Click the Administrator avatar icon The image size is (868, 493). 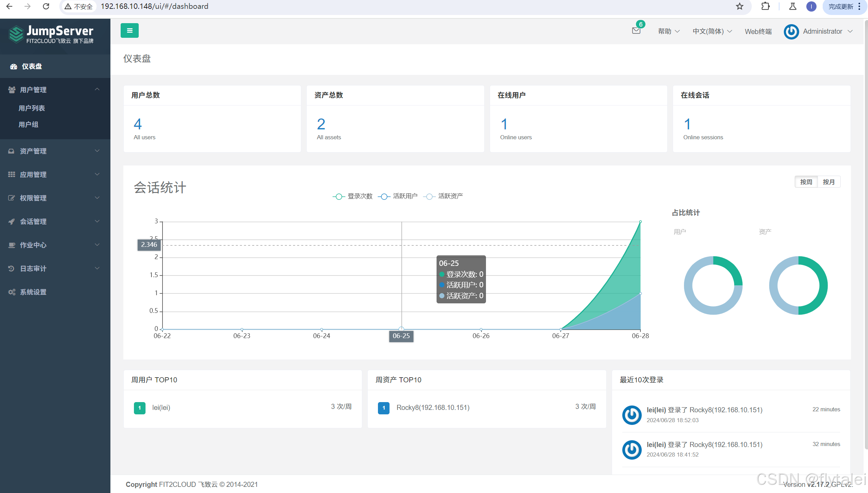791,32
